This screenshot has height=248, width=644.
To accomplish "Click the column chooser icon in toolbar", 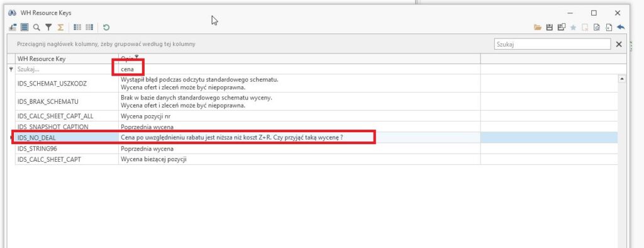I will pyautogui.click(x=13, y=27).
